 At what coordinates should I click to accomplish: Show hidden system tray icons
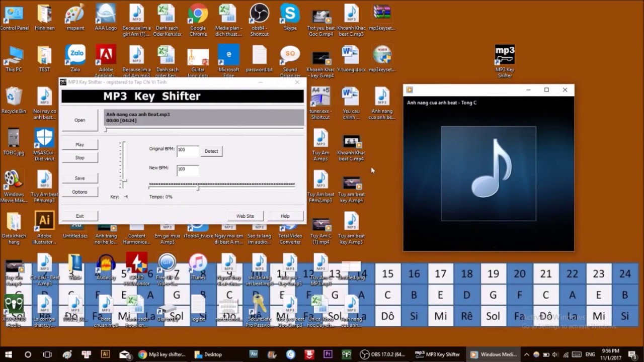[527, 354]
